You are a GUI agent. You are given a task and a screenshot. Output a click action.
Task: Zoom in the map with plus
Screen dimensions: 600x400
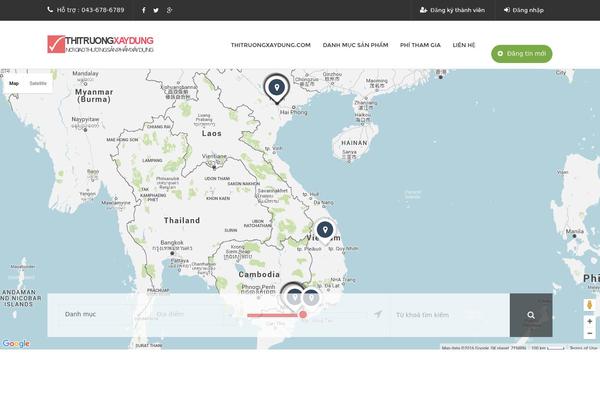point(590,322)
